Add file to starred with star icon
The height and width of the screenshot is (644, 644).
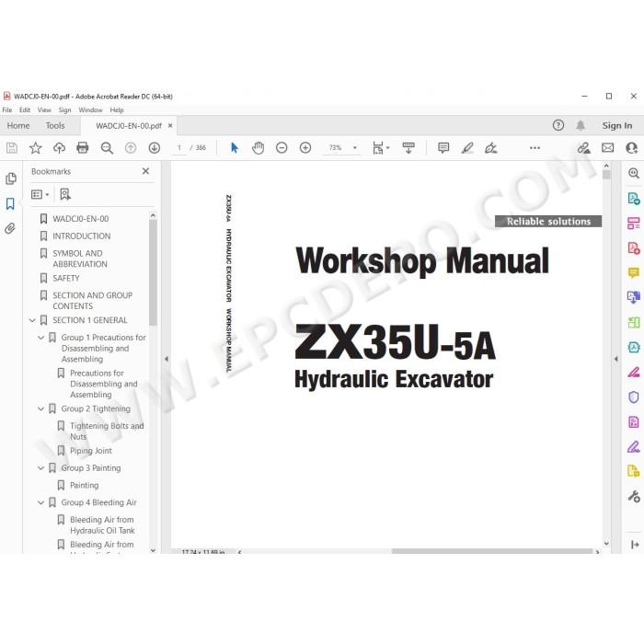tap(36, 148)
